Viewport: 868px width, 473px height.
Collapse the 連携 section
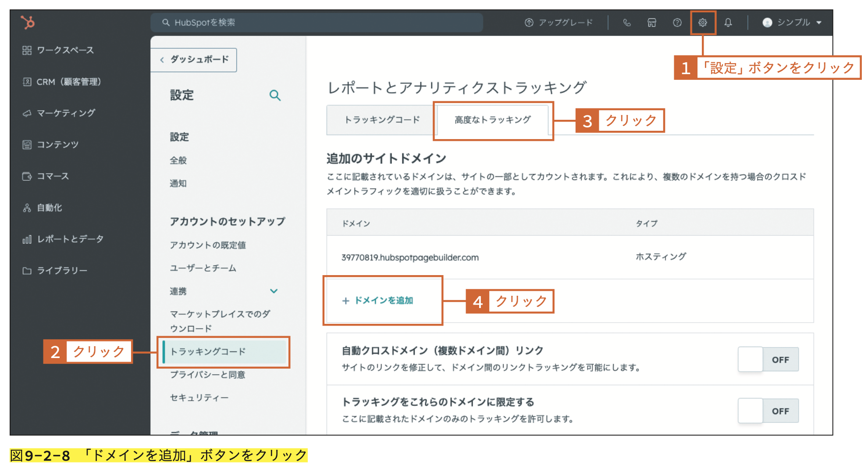click(274, 291)
